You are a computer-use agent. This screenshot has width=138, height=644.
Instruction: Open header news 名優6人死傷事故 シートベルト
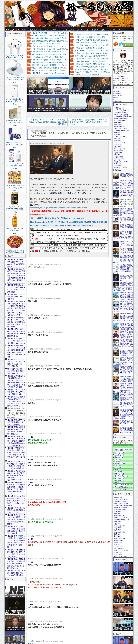(x=50, y=33)
